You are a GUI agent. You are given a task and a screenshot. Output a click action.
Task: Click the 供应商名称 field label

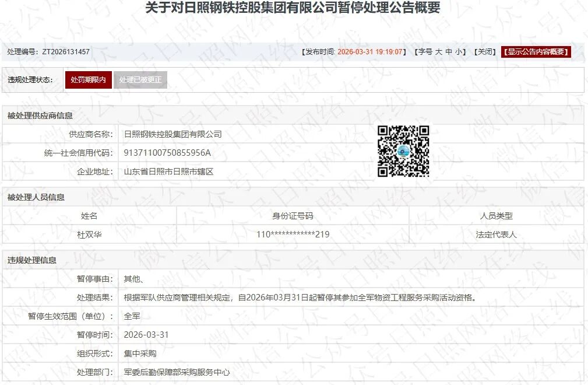(x=91, y=134)
